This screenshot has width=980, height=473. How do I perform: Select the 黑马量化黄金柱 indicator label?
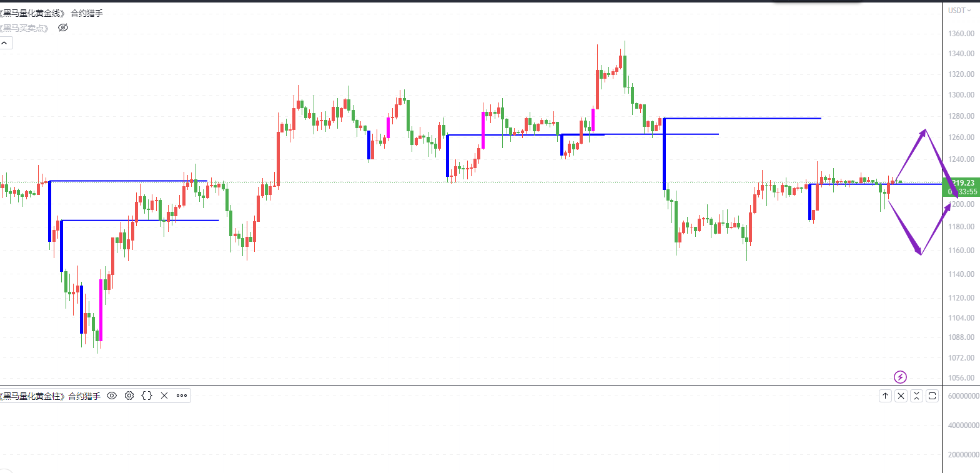coord(32,396)
